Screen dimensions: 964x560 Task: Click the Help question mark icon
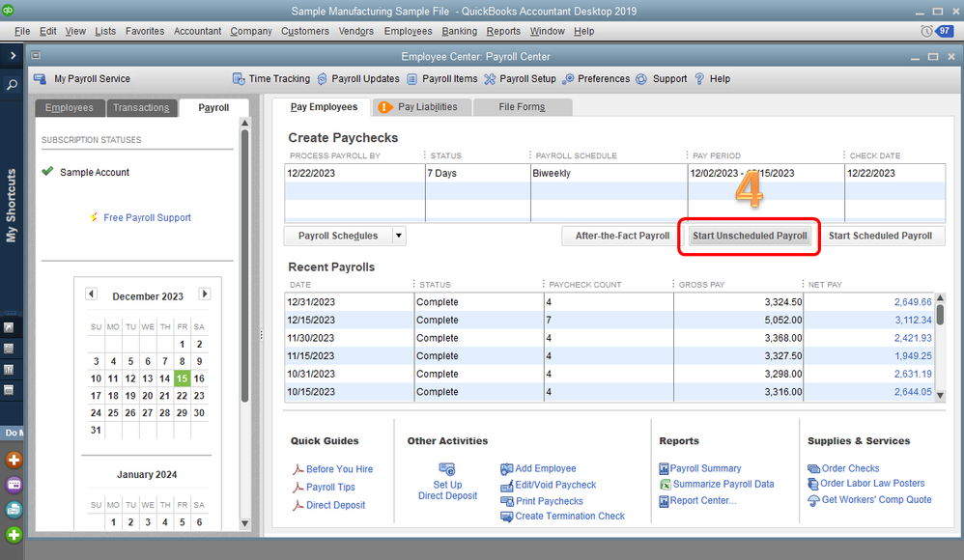(x=699, y=78)
